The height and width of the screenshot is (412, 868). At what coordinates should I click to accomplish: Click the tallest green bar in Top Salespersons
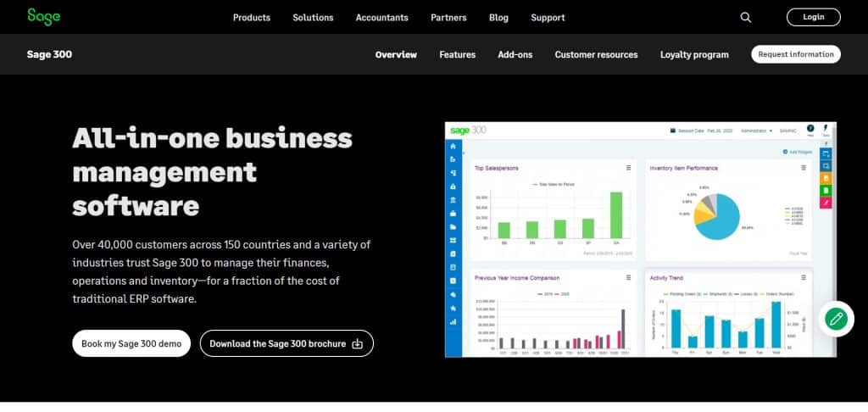[x=616, y=215]
